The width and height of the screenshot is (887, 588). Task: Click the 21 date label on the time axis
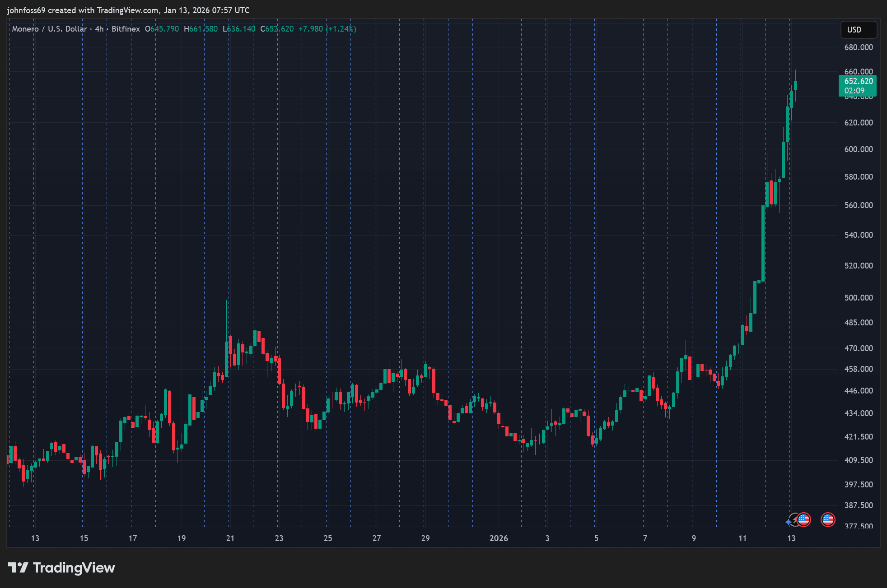pyautogui.click(x=230, y=538)
